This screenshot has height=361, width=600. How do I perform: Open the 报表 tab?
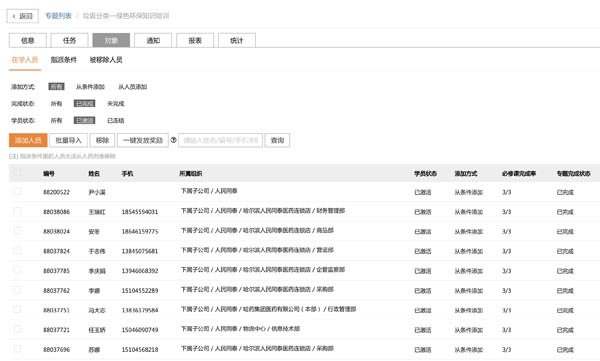click(x=195, y=41)
